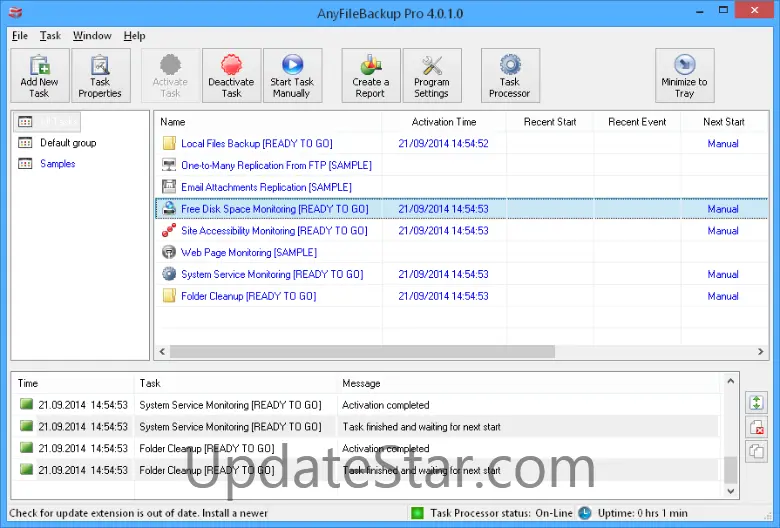Click Manual next start for Folder Cleanup

[x=723, y=296]
